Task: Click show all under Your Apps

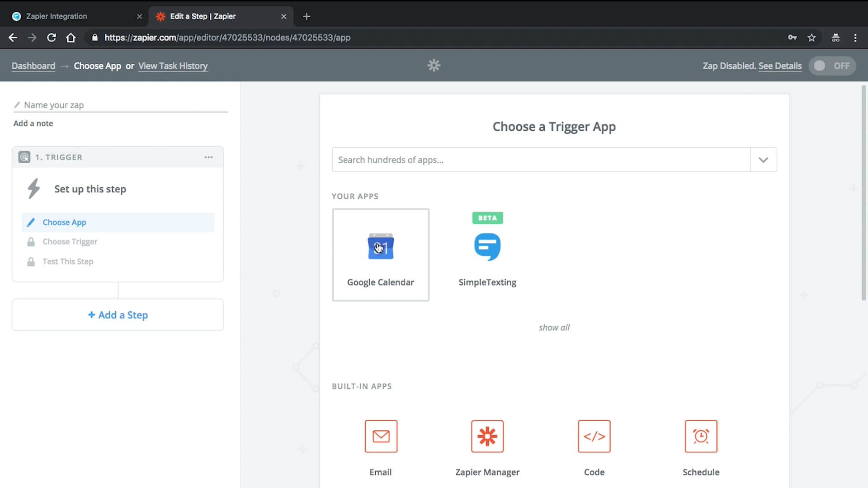Action: click(554, 327)
